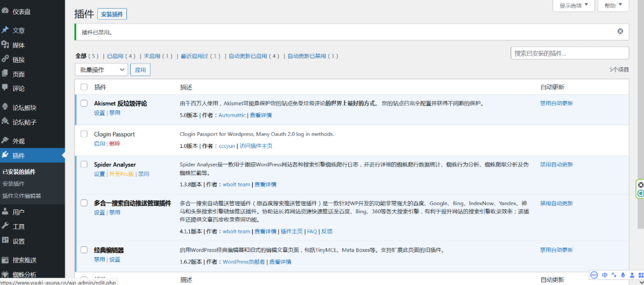Click 删除 link for Clogin Passport

pyautogui.click(x=114, y=143)
